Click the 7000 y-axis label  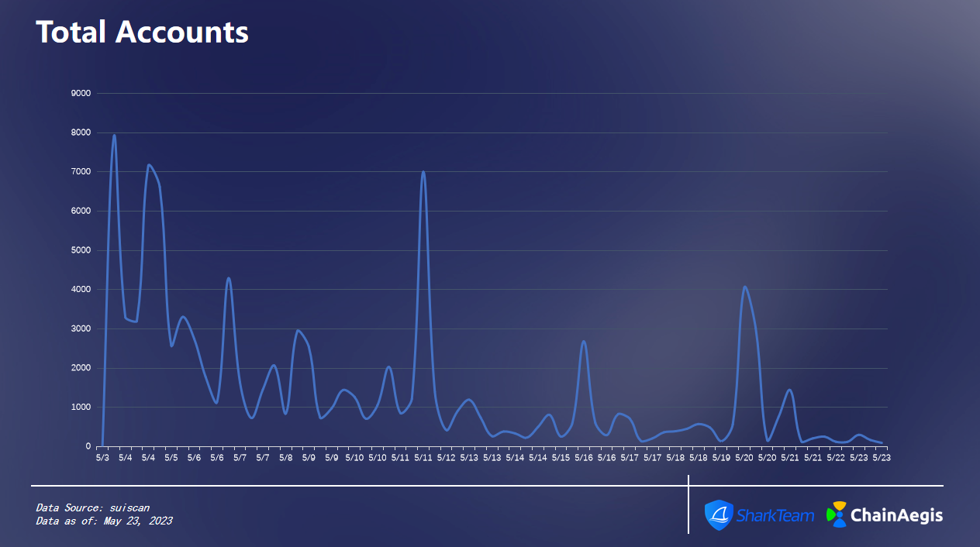point(81,172)
